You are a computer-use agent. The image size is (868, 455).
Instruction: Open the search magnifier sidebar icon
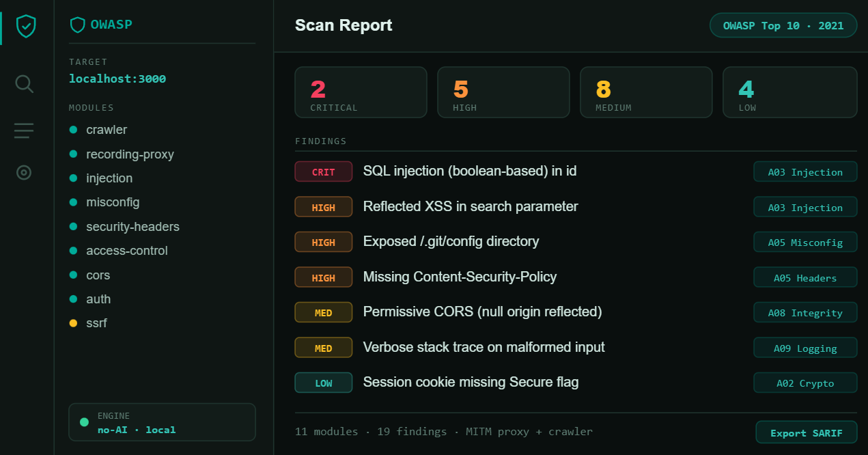point(24,84)
